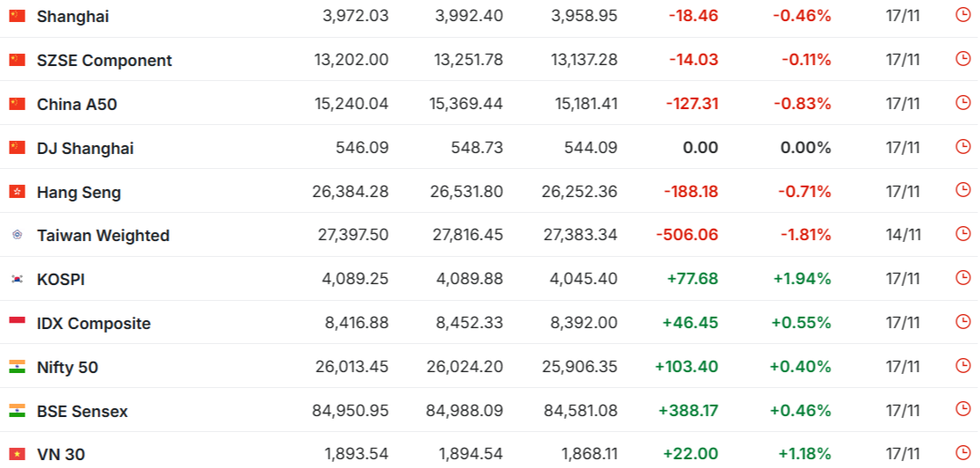
Task: Click the South Korea flag beside KOSPI
Action: [18, 279]
